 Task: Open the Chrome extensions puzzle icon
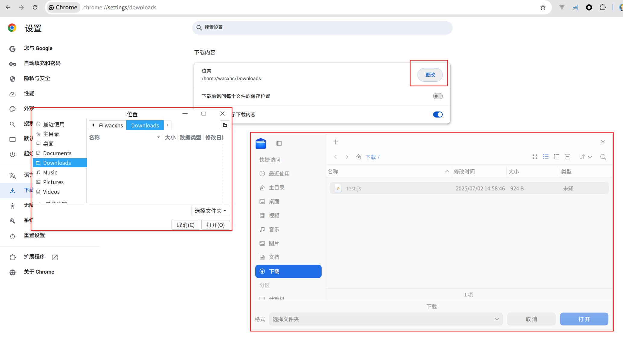603,7
